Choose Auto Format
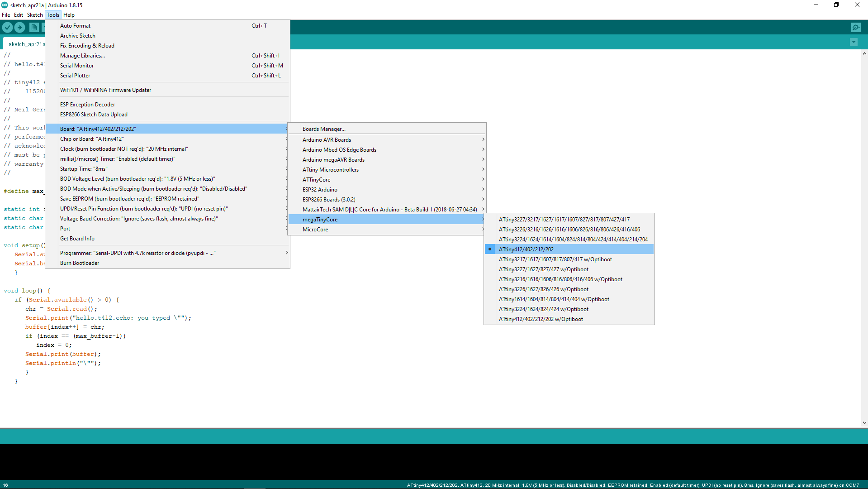 click(167, 26)
